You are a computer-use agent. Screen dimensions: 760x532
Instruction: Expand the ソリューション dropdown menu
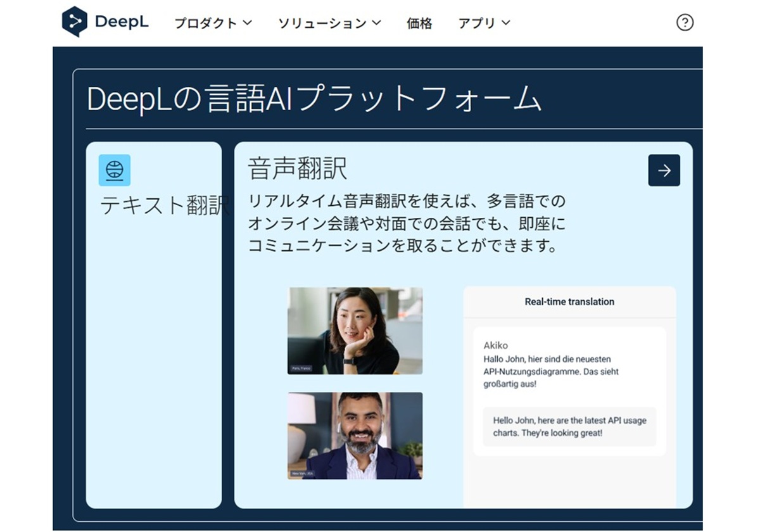329,23
